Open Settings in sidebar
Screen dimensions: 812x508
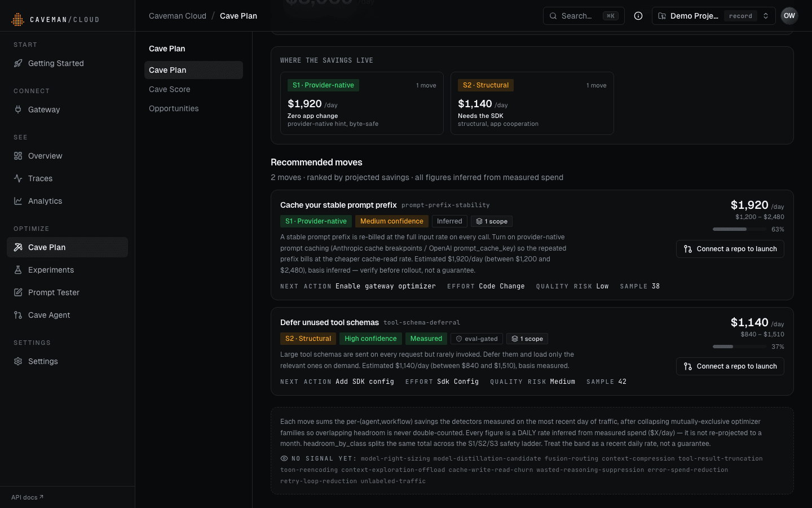[x=68, y=361]
